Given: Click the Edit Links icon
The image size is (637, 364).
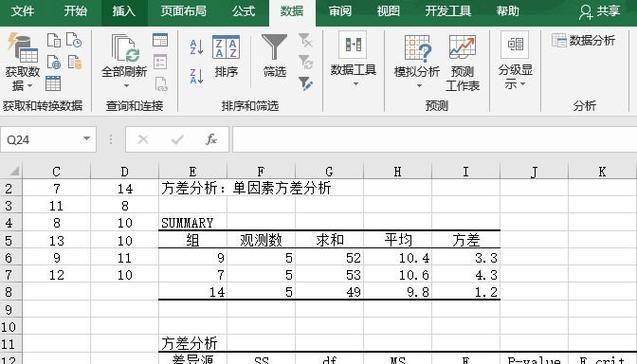Looking at the screenshot, I should pyautogui.click(x=161, y=84).
